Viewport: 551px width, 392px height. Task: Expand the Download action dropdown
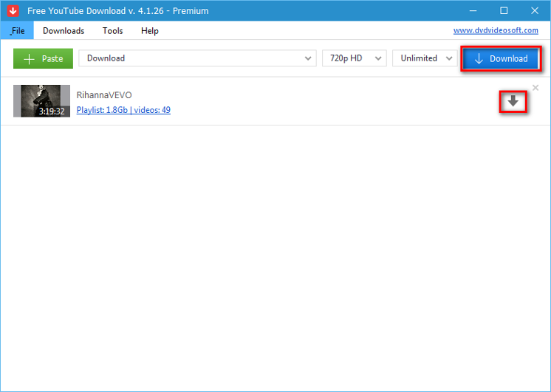tap(197, 58)
